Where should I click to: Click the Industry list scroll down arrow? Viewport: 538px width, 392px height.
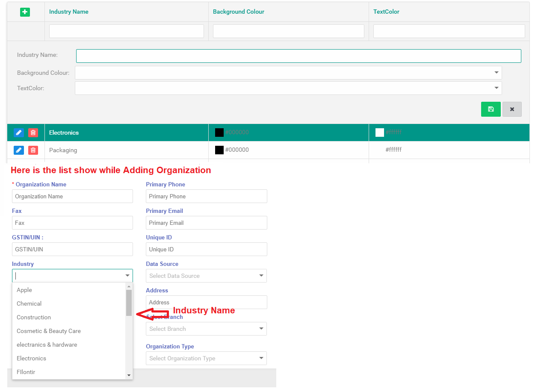point(129,375)
